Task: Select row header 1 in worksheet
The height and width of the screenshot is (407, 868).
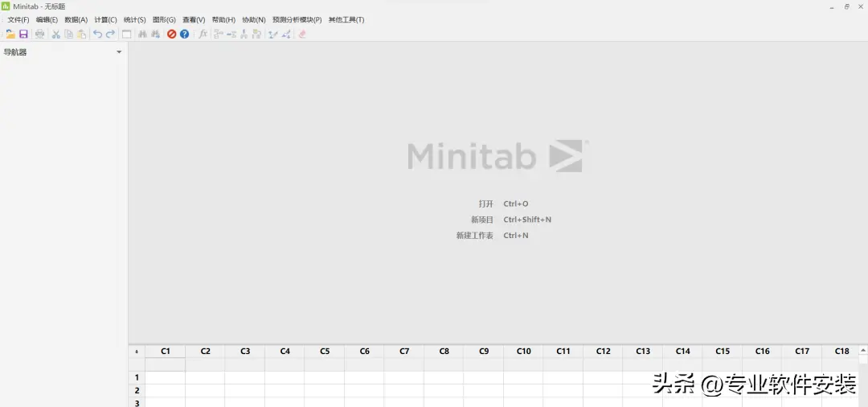Action: [137, 378]
